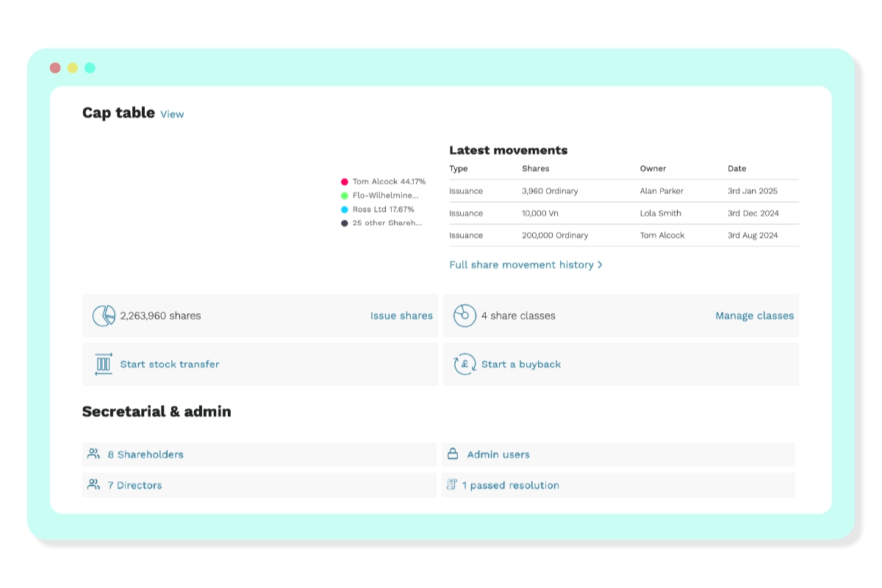Screen dimensions: 882x588
Task: Click owner Lola Smith
Action: point(660,213)
